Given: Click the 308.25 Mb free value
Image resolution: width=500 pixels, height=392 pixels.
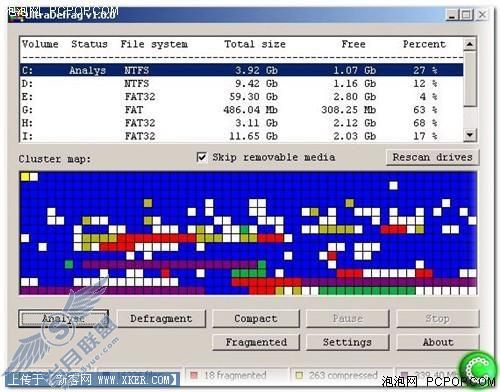Looking at the screenshot, I should [349, 110].
